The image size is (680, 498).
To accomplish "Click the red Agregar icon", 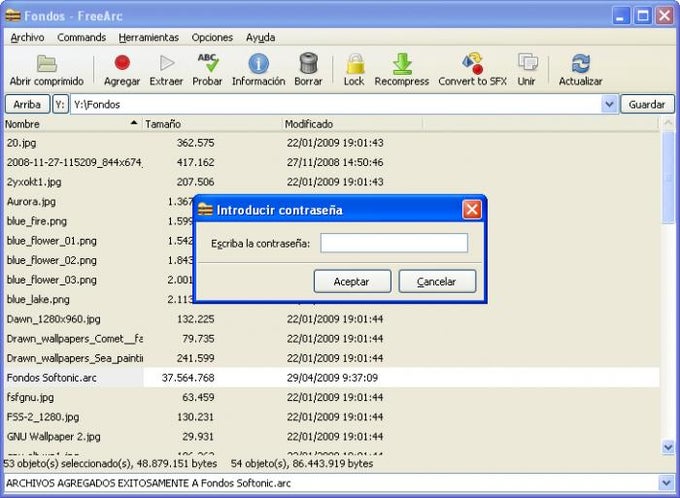I will (122, 63).
